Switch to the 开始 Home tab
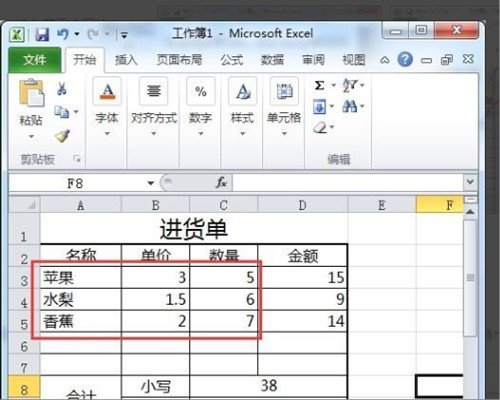 coord(85,60)
